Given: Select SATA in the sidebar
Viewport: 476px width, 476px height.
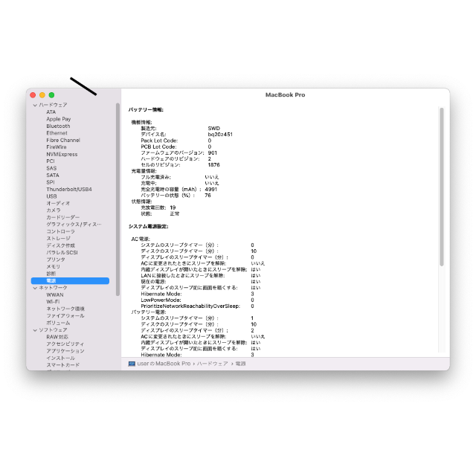Looking at the screenshot, I should click(x=53, y=176).
